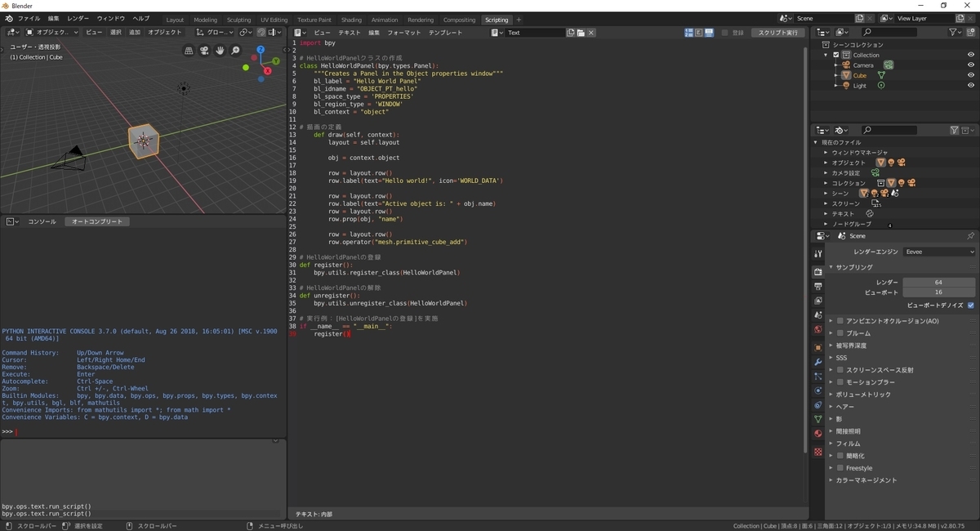Open the Object Data green triangle tab

click(817, 419)
